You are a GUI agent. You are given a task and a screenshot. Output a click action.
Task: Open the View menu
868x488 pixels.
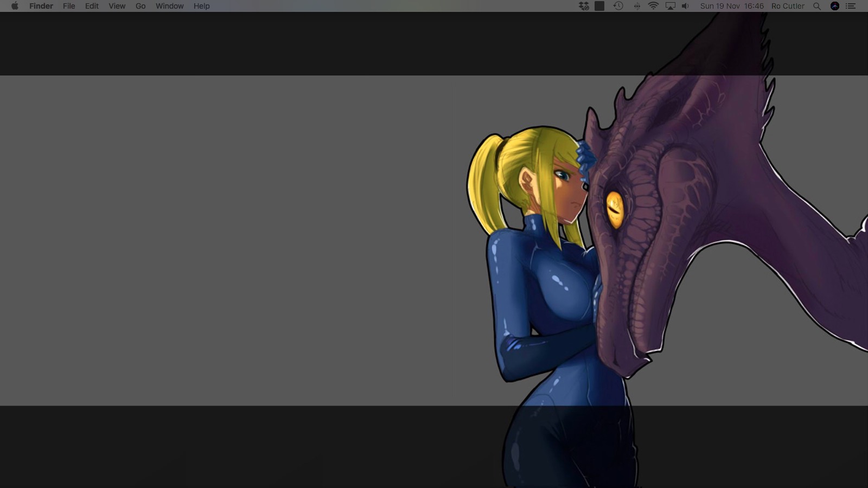coord(117,6)
